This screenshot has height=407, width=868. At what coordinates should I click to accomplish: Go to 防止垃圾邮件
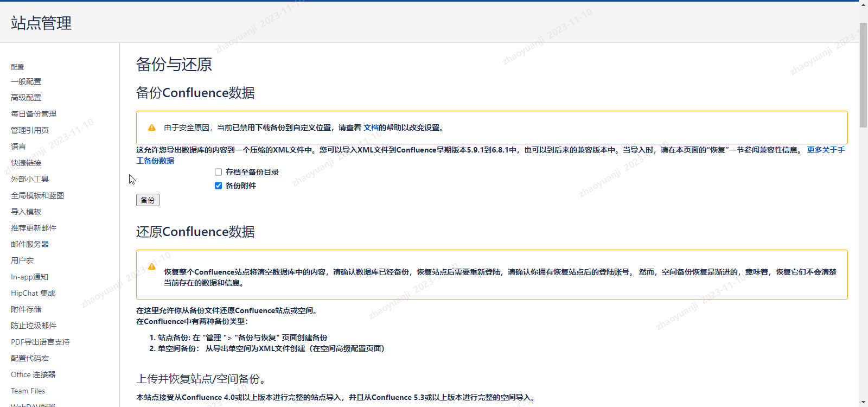click(x=34, y=326)
